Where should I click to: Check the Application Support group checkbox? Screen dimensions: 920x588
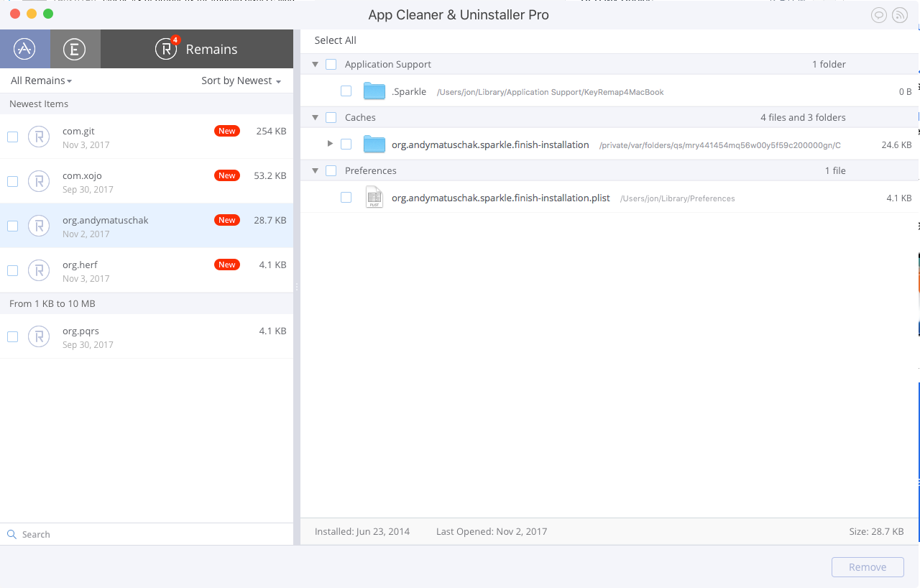[331, 64]
